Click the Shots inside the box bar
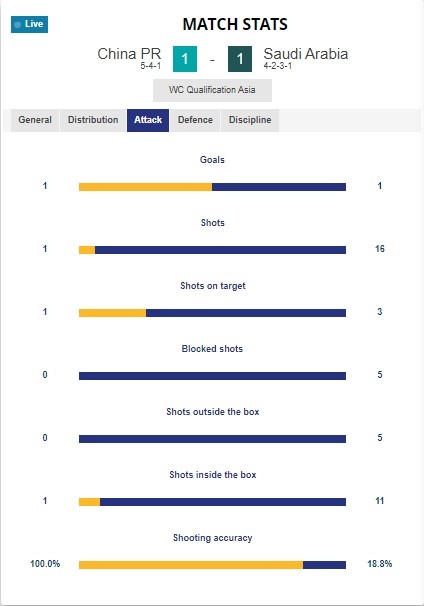 pos(212,502)
